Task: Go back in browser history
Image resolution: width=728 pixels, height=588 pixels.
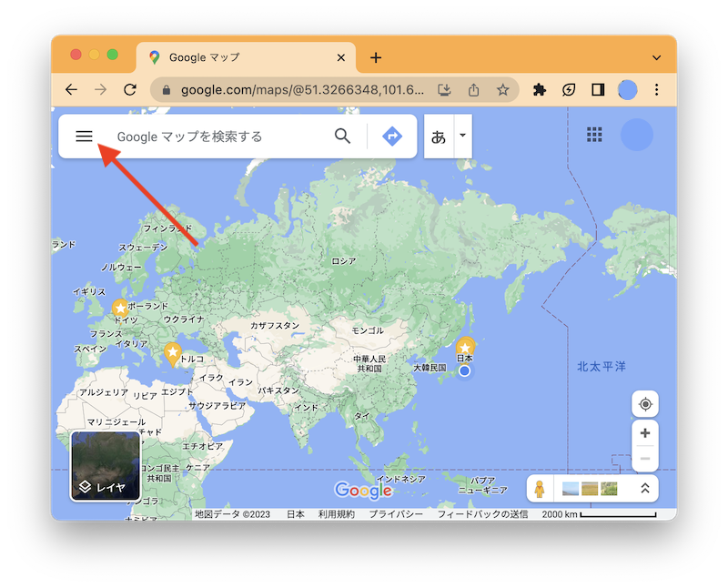Action: pos(71,89)
